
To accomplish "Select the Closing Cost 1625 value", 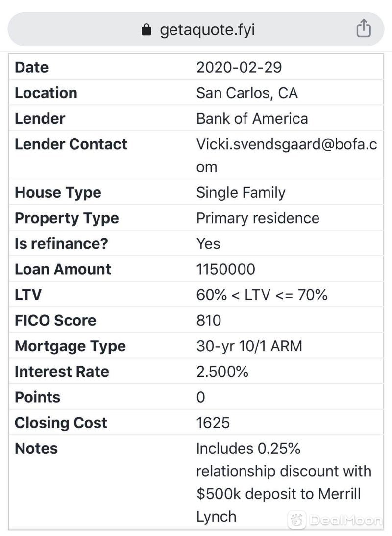I will pyautogui.click(x=213, y=423).
